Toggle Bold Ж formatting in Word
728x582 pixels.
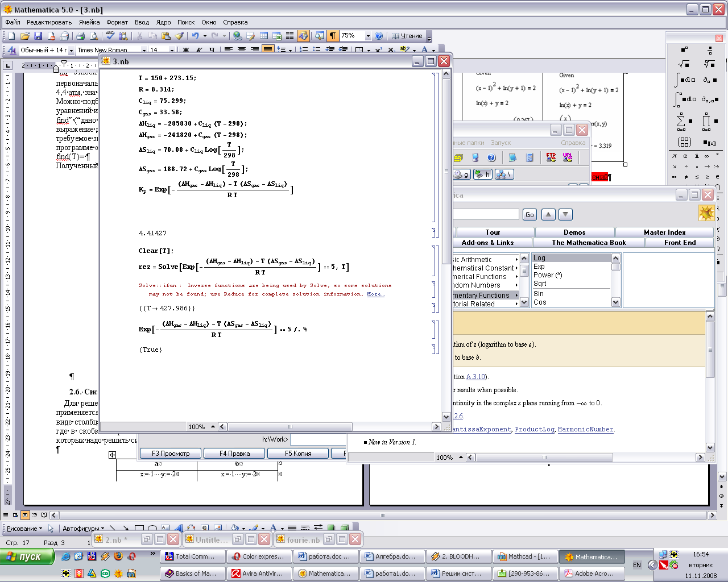point(185,50)
